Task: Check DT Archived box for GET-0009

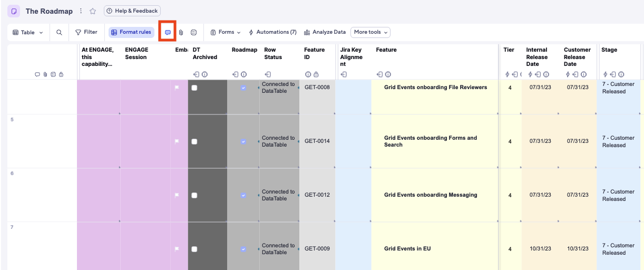Action: [x=194, y=249]
